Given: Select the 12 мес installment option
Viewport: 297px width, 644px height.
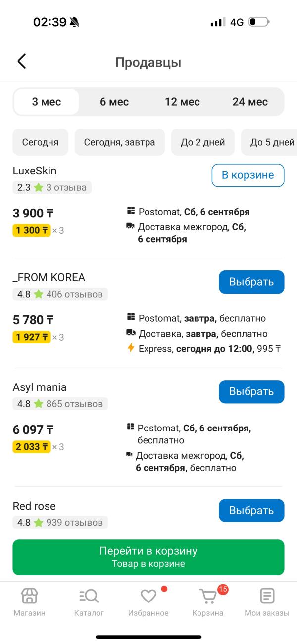Looking at the screenshot, I should click(x=182, y=102).
